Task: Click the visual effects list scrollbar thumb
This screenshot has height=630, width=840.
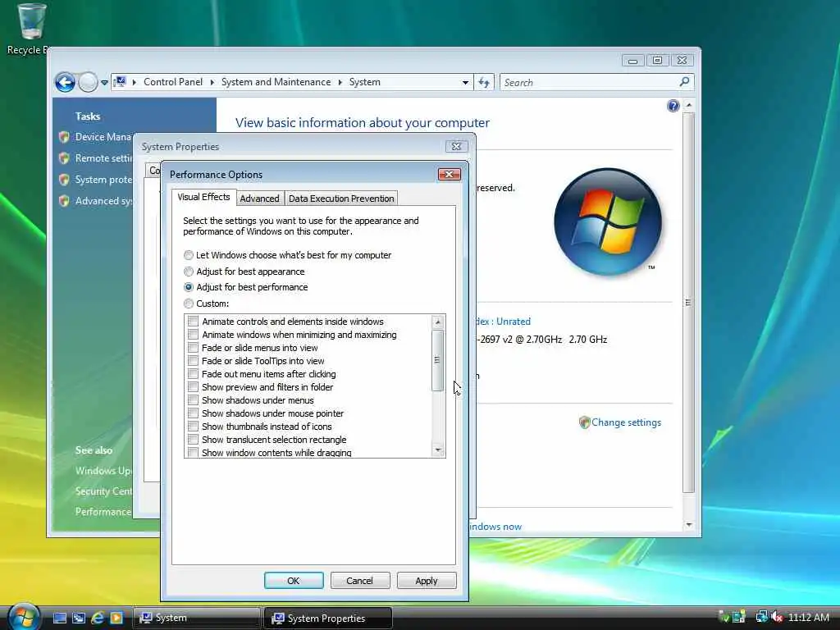Action: [x=438, y=361]
